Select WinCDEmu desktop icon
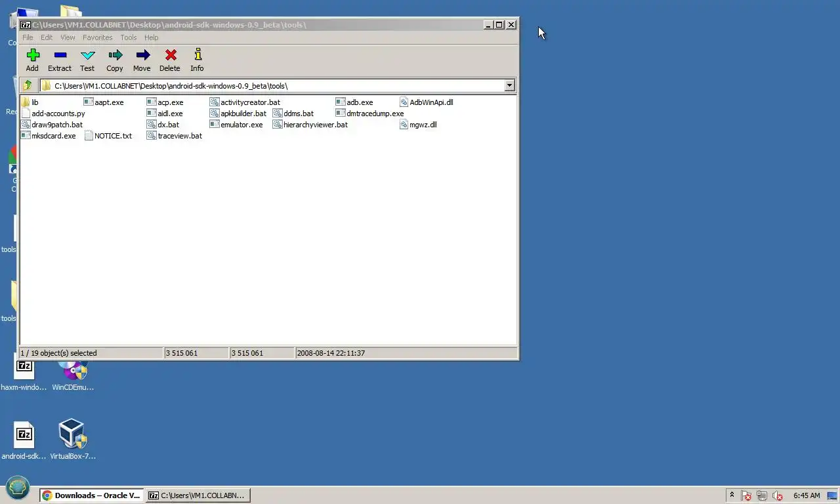The image size is (840, 504). [x=73, y=374]
